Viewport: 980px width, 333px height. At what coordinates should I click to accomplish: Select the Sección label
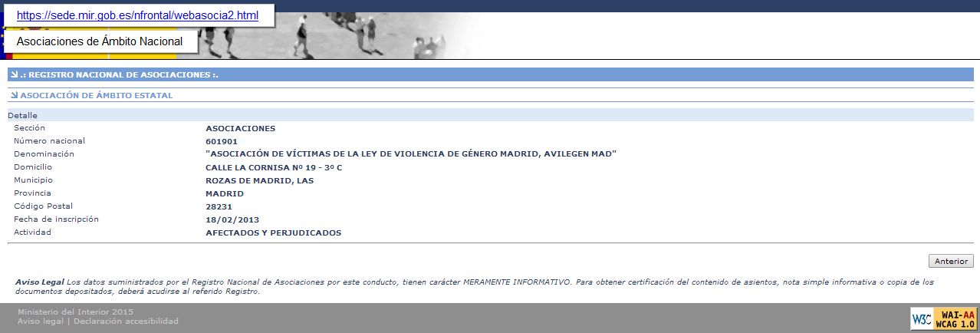point(30,127)
